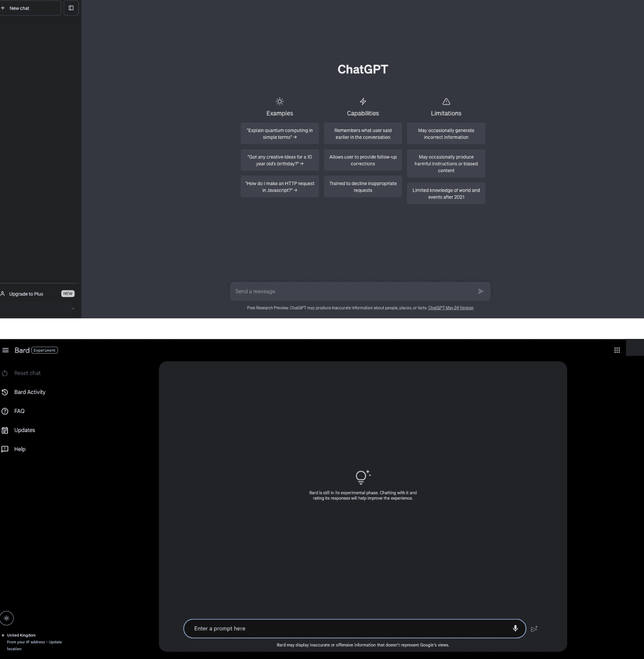
Task: Click the send message arrow in ChatGPT
Action: [480, 291]
